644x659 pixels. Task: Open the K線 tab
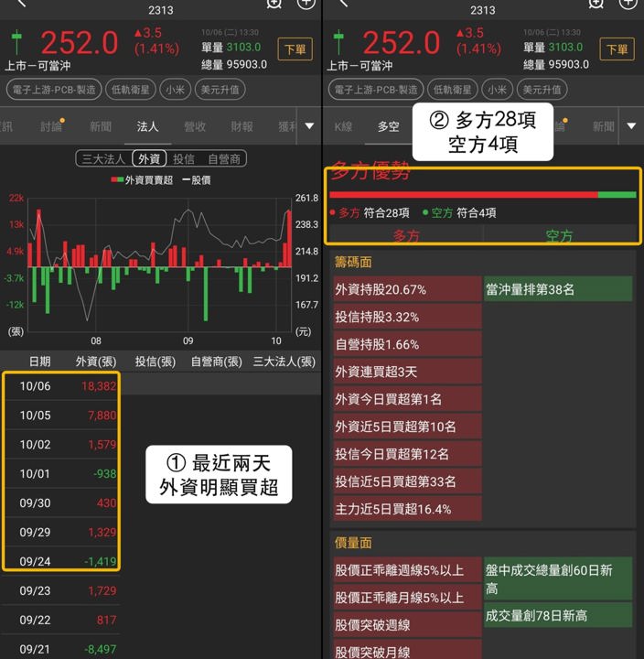(x=343, y=126)
